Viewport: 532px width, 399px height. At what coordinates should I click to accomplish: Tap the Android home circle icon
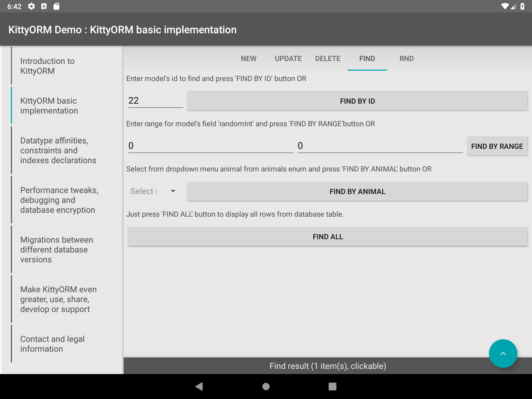tap(266, 386)
